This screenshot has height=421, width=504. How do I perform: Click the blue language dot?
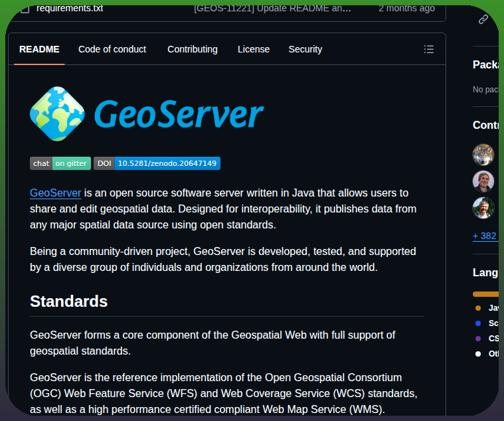click(478, 323)
